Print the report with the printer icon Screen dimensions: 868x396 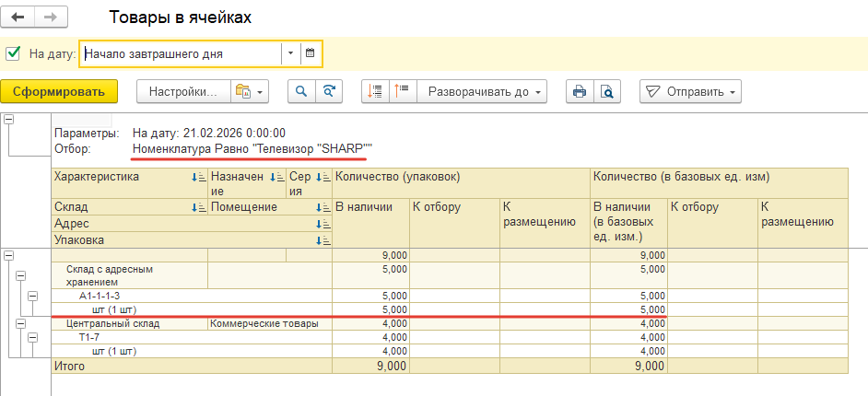[580, 92]
